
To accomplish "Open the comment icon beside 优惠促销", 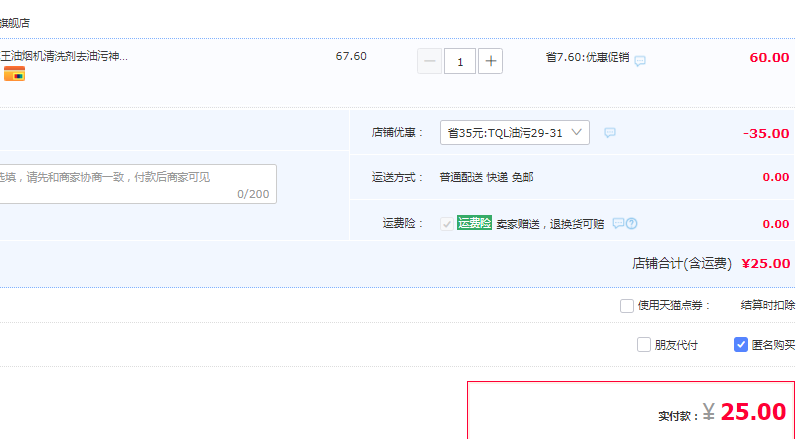I will click(640, 61).
